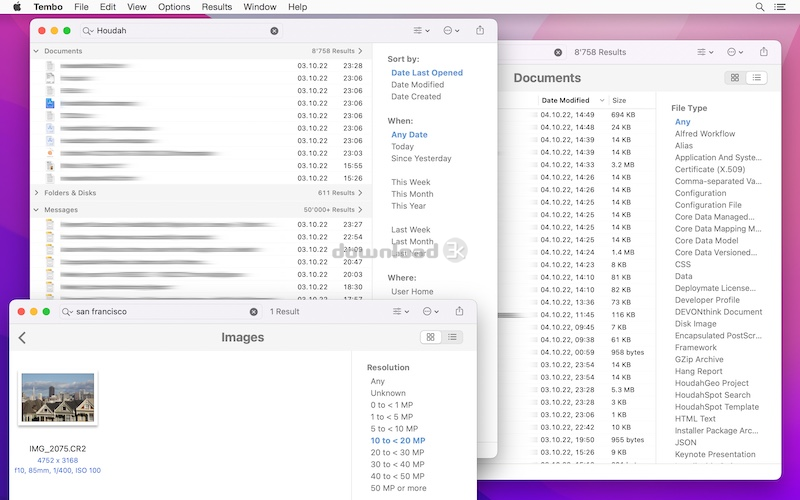Sort by Date Modified
This screenshot has width=800, height=500.
click(417, 85)
